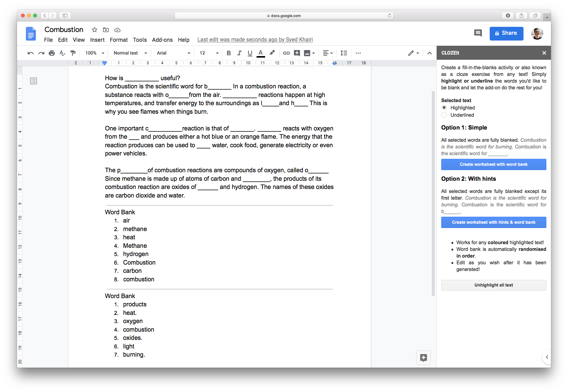Show all Safari tabs
This screenshot has width=568, height=392.
pyautogui.click(x=535, y=16)
